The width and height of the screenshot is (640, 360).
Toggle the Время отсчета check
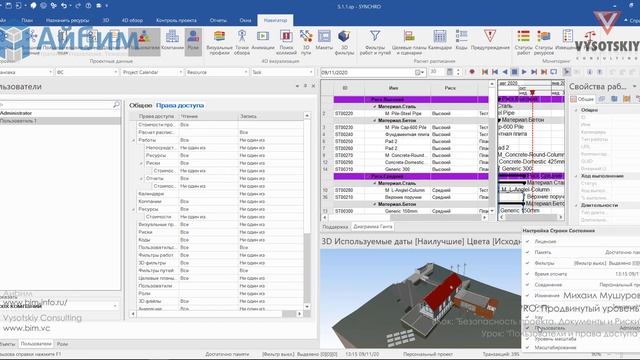527,274
